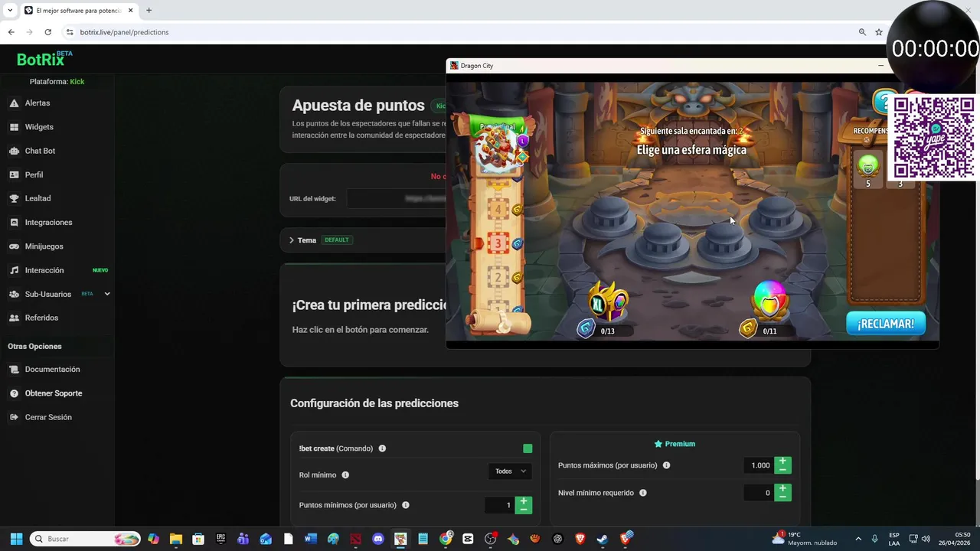Decrease Puntos máximos with minus button
Image resolution: width=980 pixels, height=551 pixels.
(782, 470)
